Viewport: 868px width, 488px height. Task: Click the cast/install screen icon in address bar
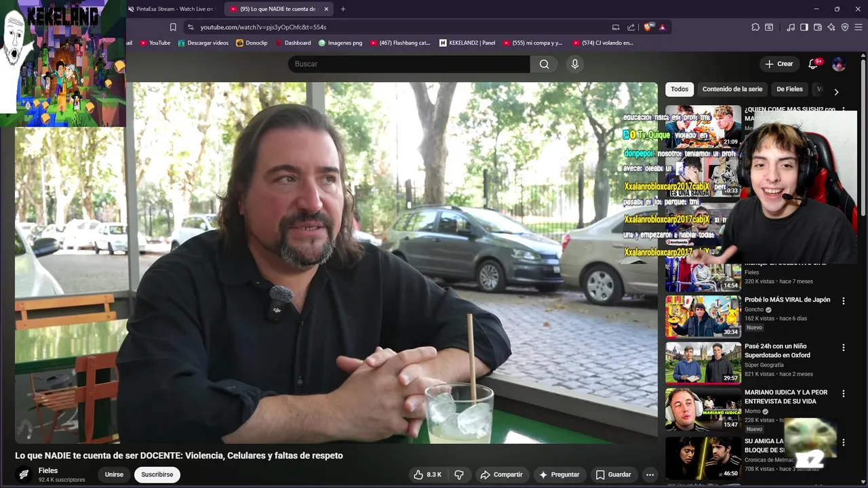pos(616,27)
